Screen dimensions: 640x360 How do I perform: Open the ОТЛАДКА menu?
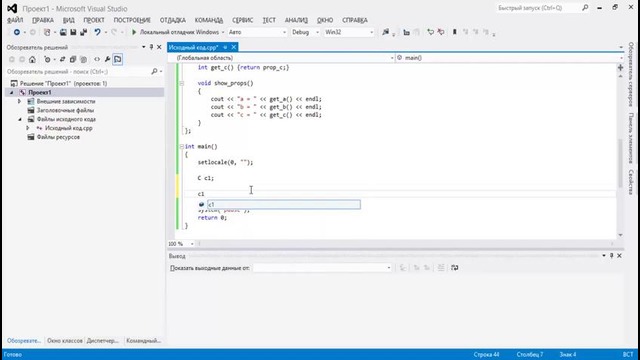coord(173,20)
